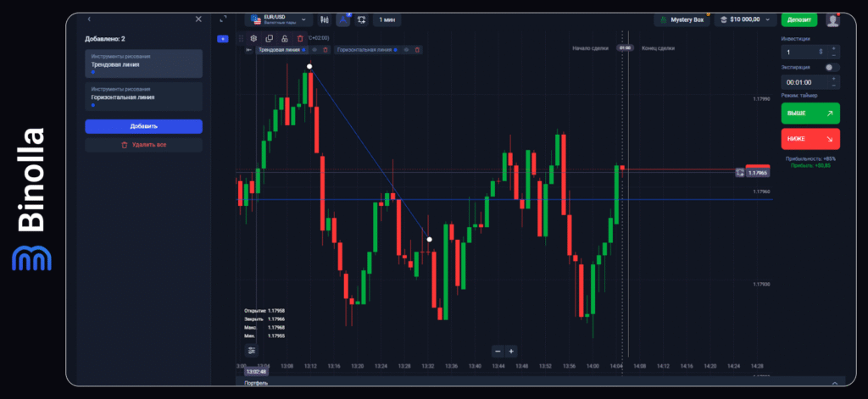Lock the selected drawing with padlock icon

click(x=284, y=38)
